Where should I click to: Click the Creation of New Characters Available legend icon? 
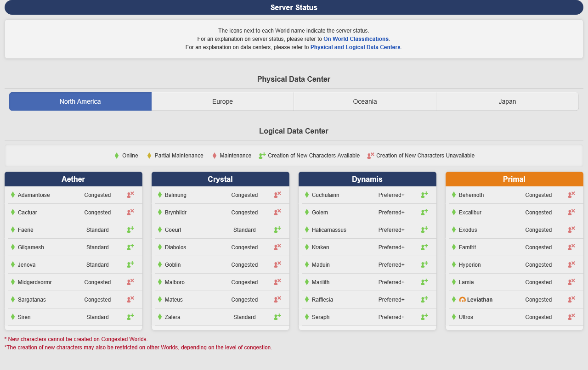tap(262, 156)
